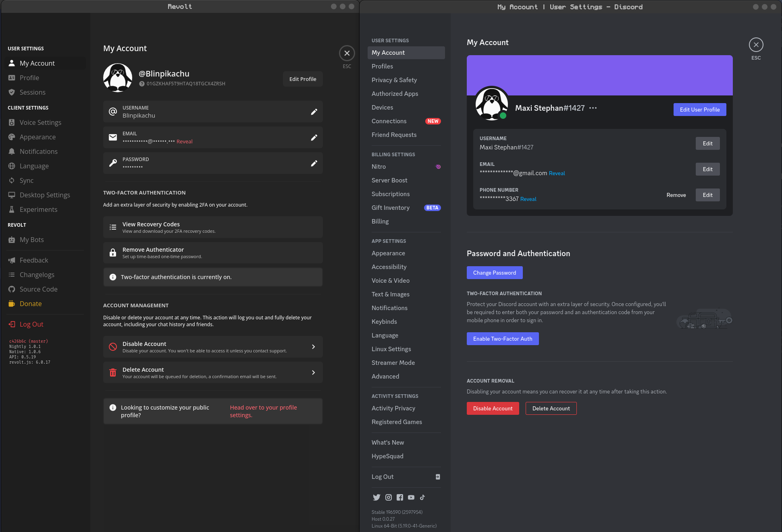Reveal the email address in Revolt
This screenshot has width=782, height=532.
pos(185,141)
